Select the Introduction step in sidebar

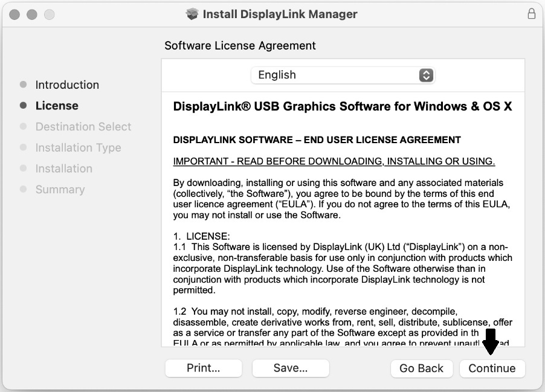(67, 85)
